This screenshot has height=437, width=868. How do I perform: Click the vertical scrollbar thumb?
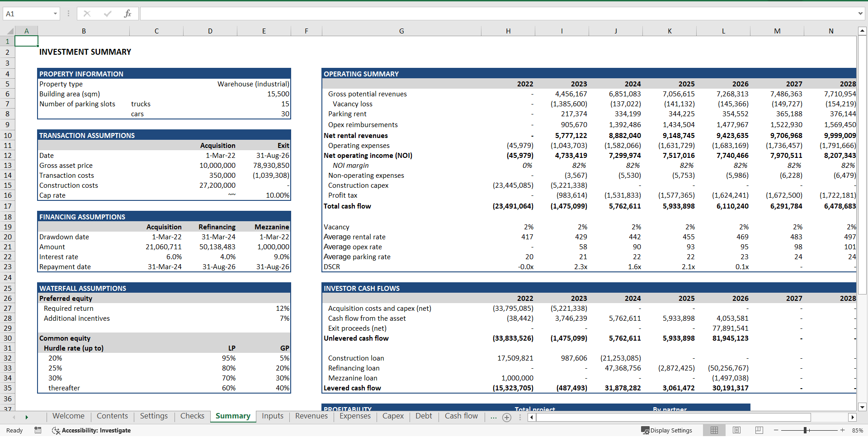pyautogui.click(x=862, y=165)
